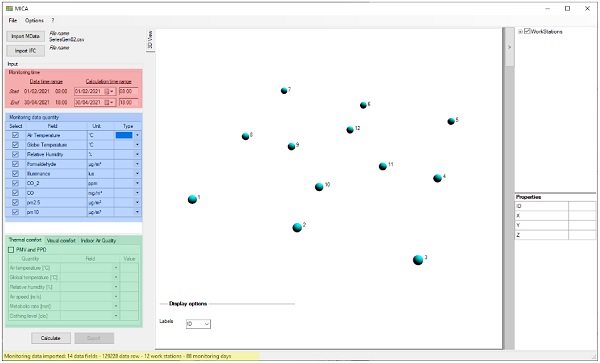Toggle pm10 select checkbox

[x=15, y=212]
